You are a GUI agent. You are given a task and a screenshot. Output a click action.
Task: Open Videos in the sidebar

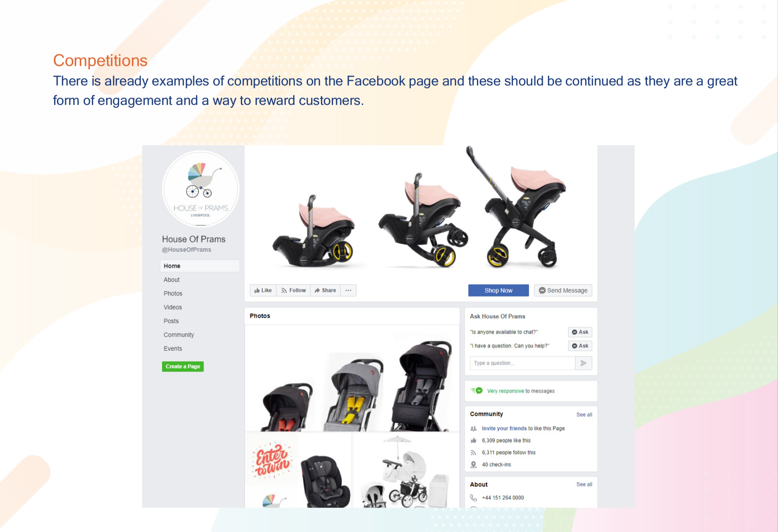coord(173,307)
